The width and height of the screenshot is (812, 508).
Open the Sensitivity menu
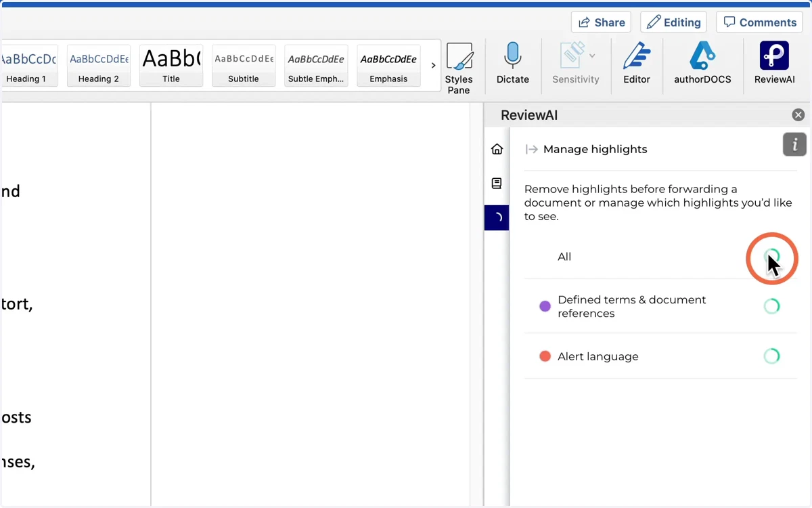[x=576, y=63]
